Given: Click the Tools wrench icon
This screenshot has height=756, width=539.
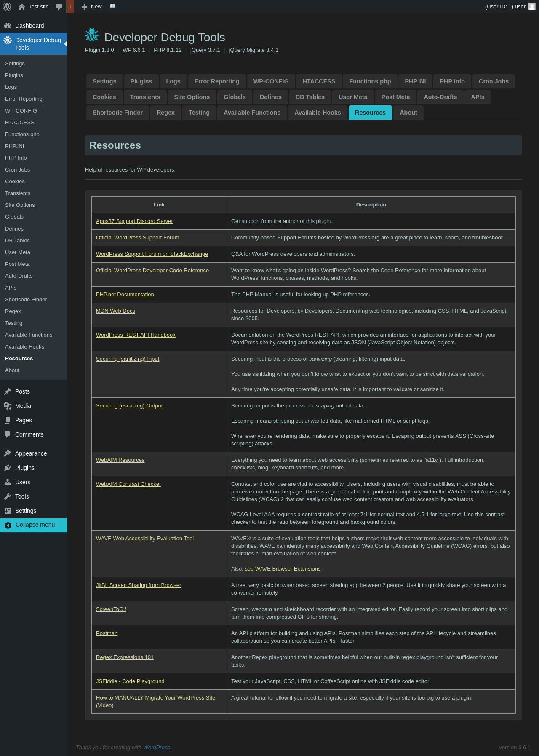Looking at the screenshot, I should pyautogui.click(x=8, y=496).
